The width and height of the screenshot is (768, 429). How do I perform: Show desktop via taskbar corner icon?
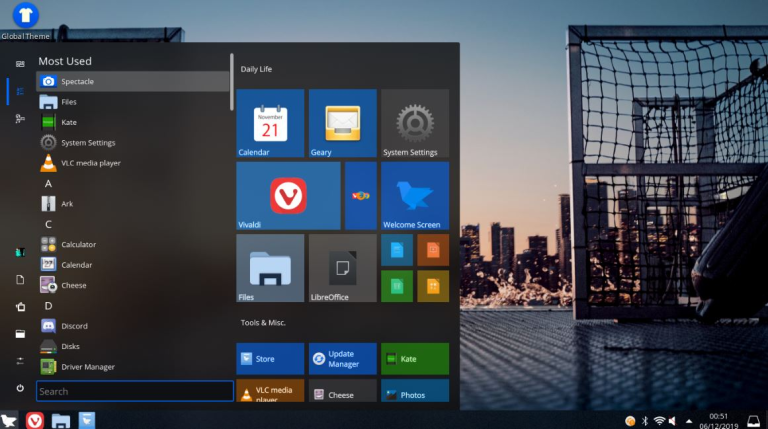point(753,421)
